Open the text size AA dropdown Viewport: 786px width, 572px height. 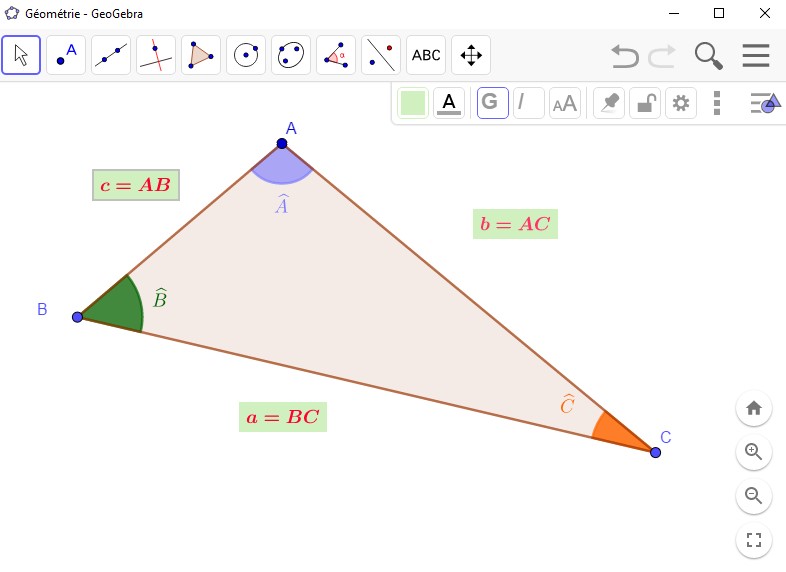[x=564, y=103]
